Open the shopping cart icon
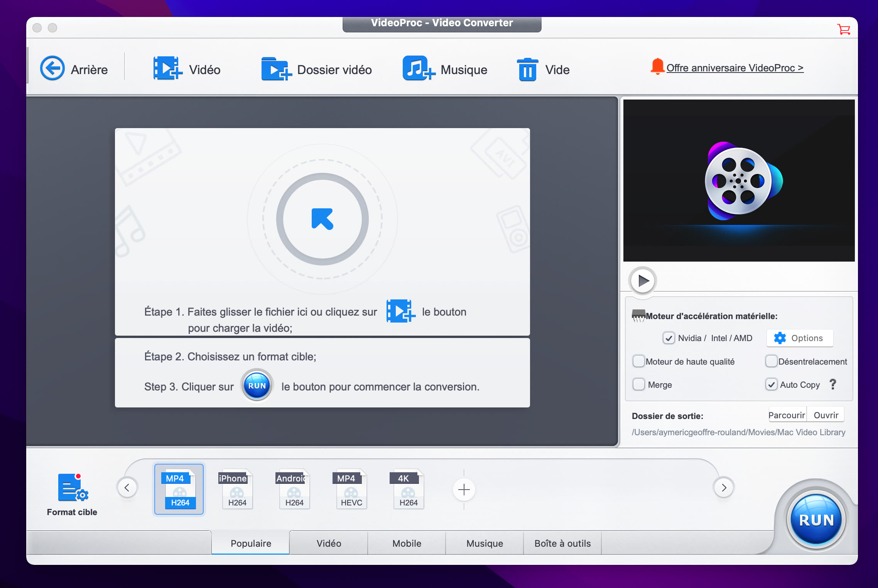The image size is (878, 588). click(x=844, y=29)
